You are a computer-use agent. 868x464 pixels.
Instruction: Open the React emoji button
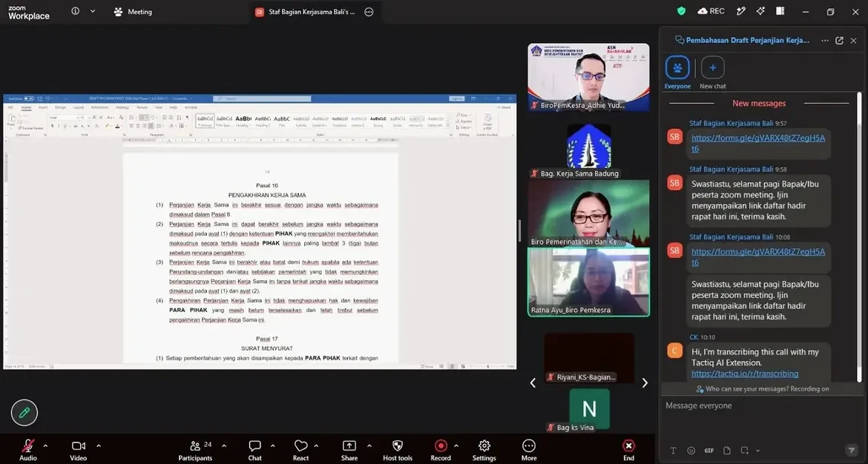pyautogui.click(x=300, y=450)
